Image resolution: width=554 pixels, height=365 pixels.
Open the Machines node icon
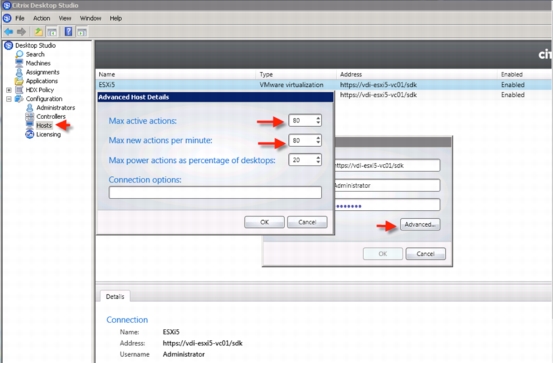[19, 63]
